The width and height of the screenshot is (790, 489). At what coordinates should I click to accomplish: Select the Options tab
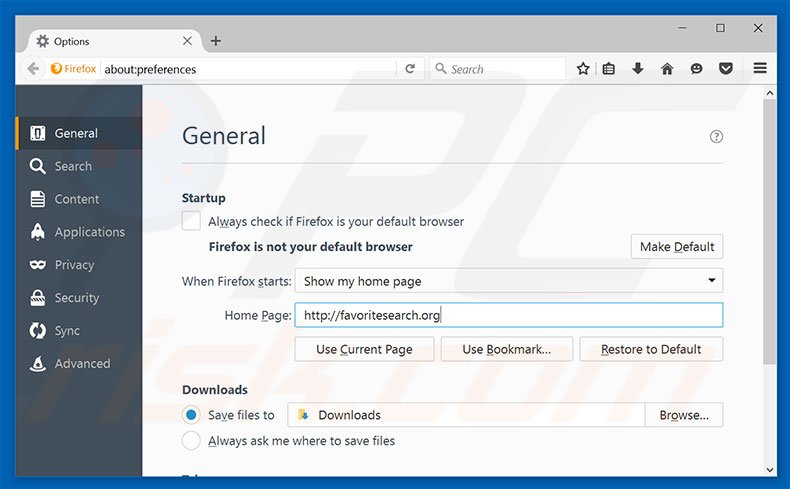(114, 41)
